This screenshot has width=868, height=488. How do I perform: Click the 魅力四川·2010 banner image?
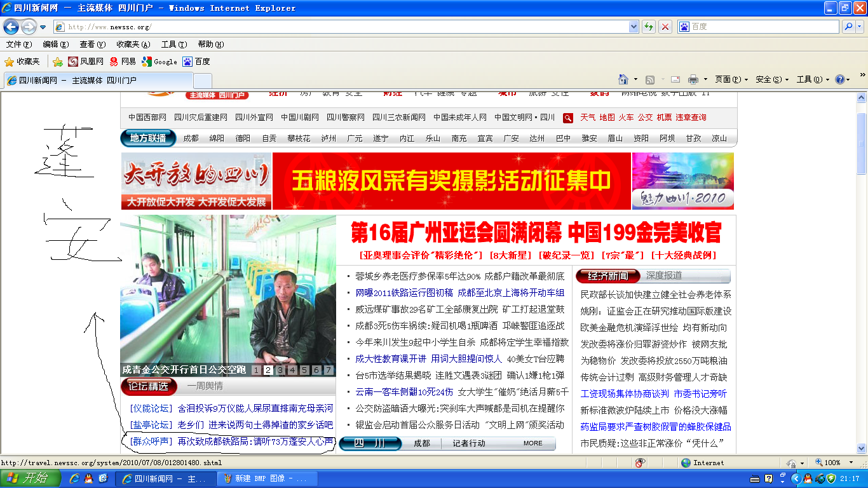pos(683,181)
